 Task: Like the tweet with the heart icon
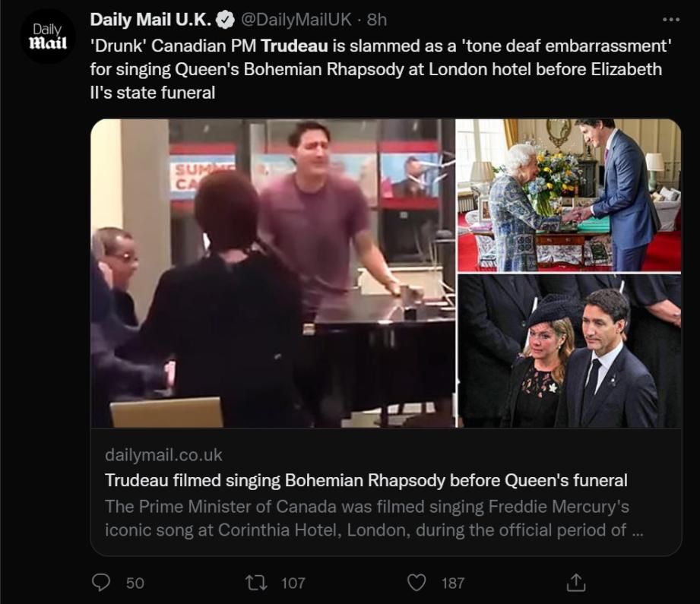(416, 583)
